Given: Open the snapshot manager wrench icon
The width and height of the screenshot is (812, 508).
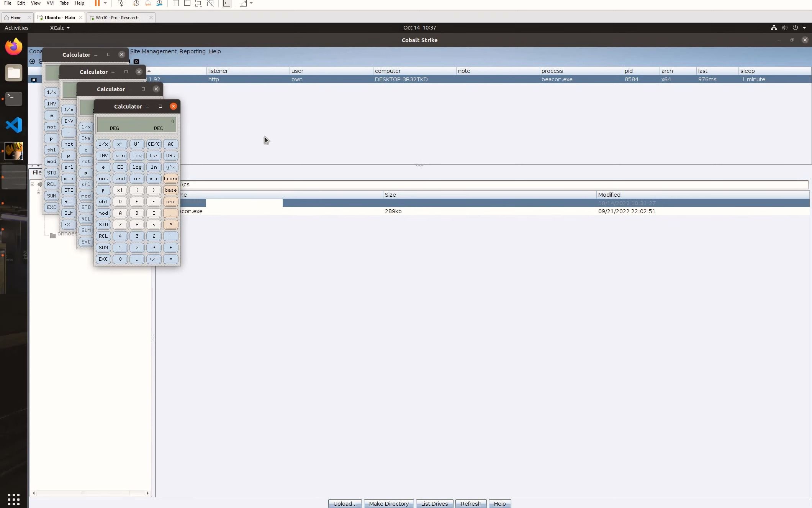Looking at the screenshot, I should tap(160, 3).
